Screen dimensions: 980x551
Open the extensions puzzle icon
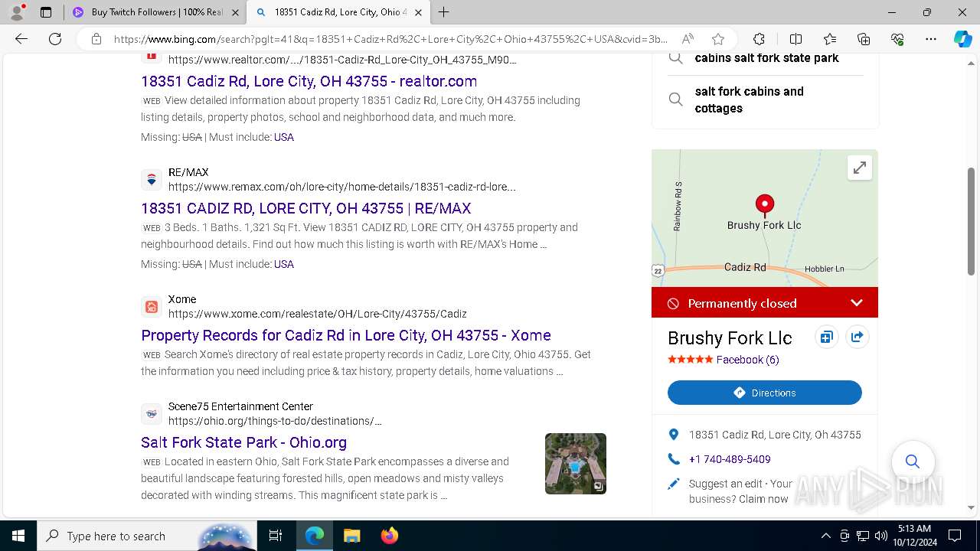pyautogui.click(x=759, y=39)
